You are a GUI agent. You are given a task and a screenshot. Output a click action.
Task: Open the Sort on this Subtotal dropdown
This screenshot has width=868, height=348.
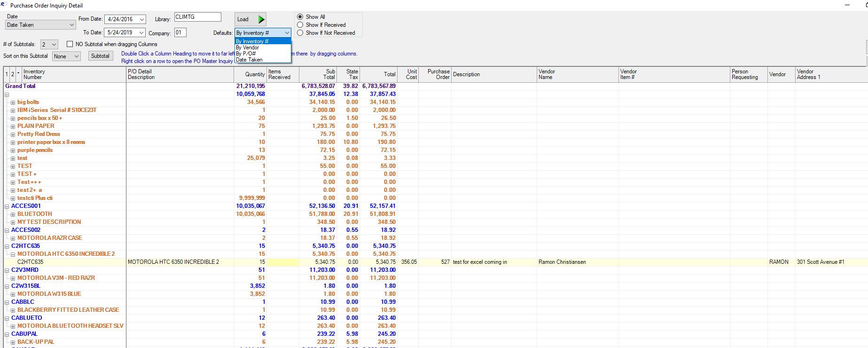point(77,56)
